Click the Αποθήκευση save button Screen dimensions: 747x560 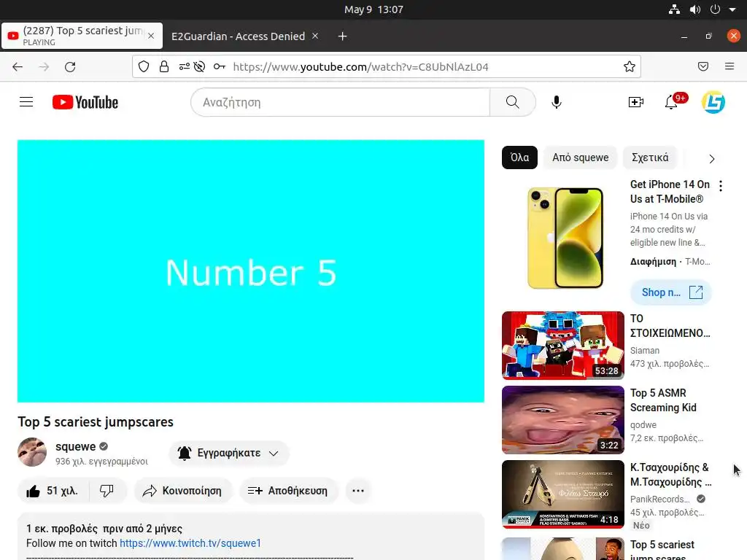click(289, 491)
